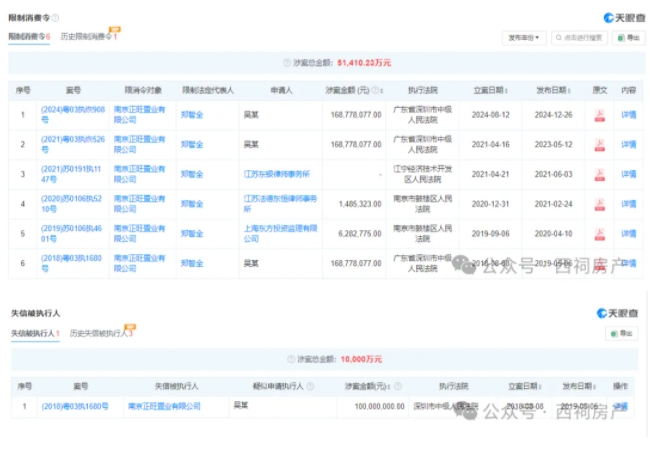Select the 限制消费令 6 tab
This screenshot has height=449, width=650.
coord(28,37)
